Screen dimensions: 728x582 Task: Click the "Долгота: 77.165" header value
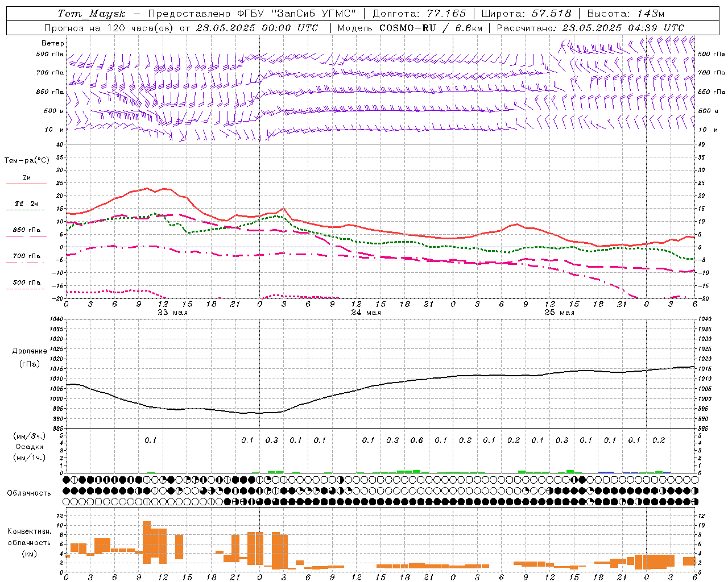(x=419, y=14)
